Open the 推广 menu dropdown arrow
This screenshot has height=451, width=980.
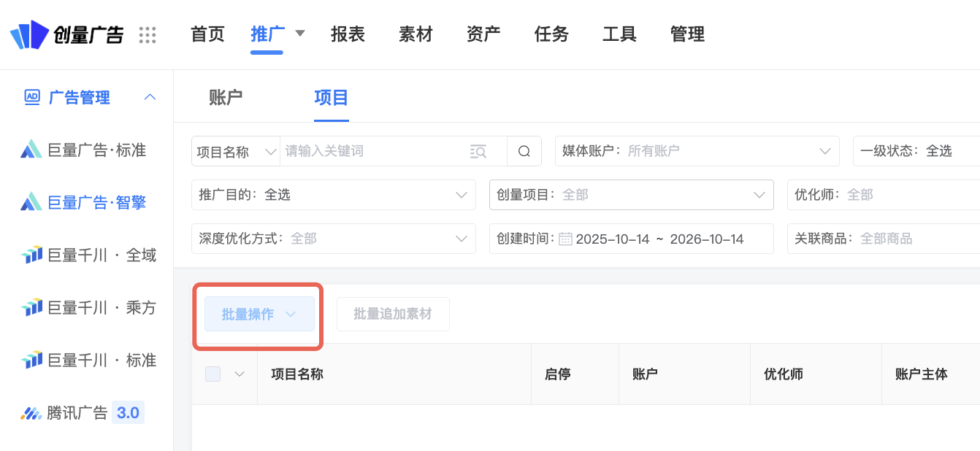(299, 33)
